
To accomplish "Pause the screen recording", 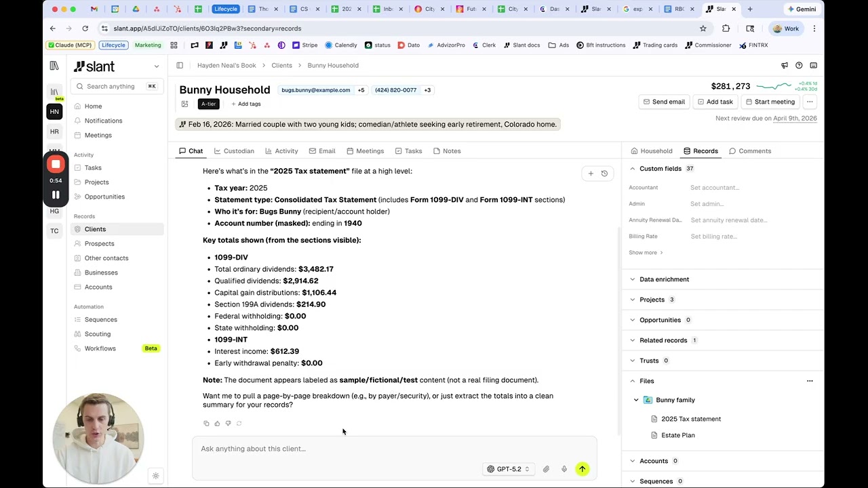I will [x=56, y=195].
